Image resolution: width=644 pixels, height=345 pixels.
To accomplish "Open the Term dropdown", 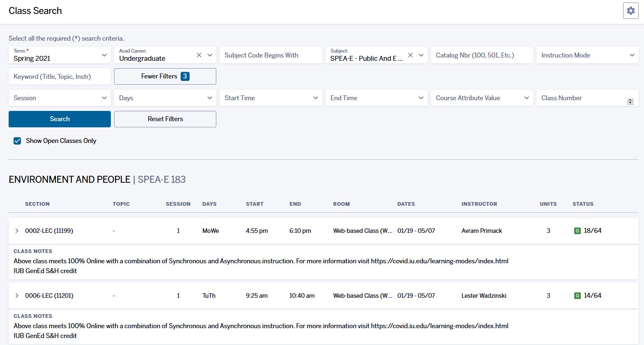I will coord(60,55).
